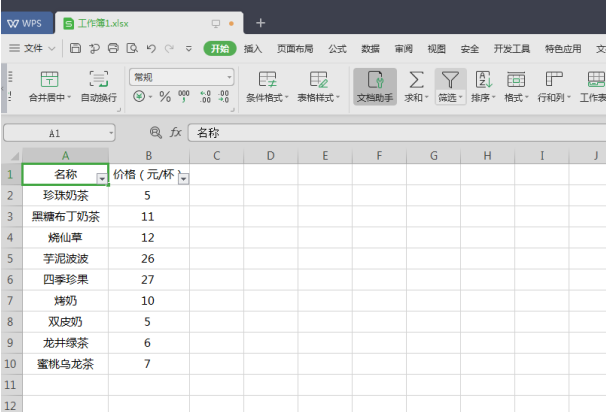Click the Document Assistant (文档助手) button
This screenshot has height=412, width=606.
[375, 87]
